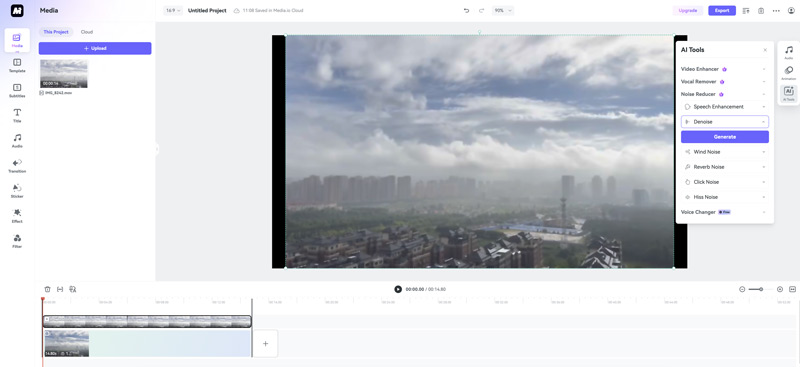Switch to the Cloud tab

pos(87,32)
